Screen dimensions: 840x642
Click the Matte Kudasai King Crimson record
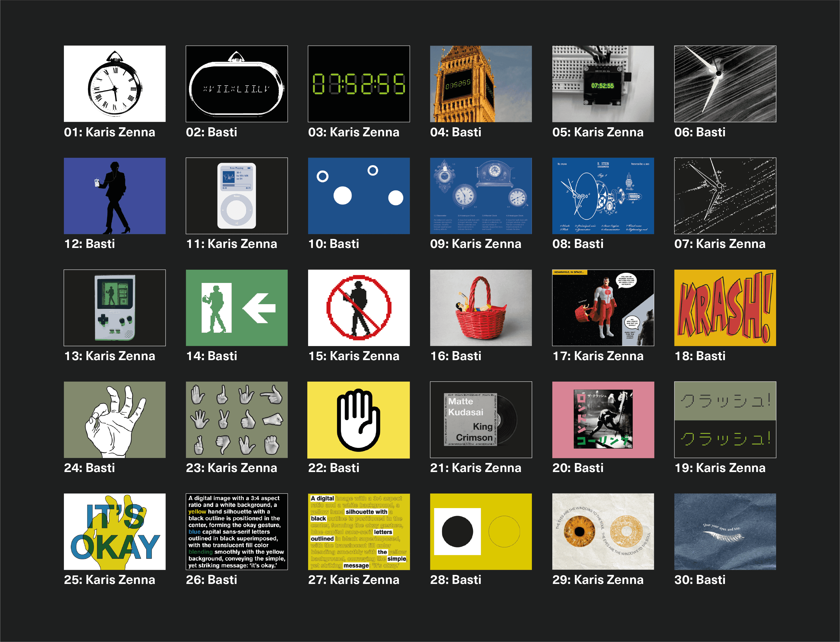(x=481, y=420)
